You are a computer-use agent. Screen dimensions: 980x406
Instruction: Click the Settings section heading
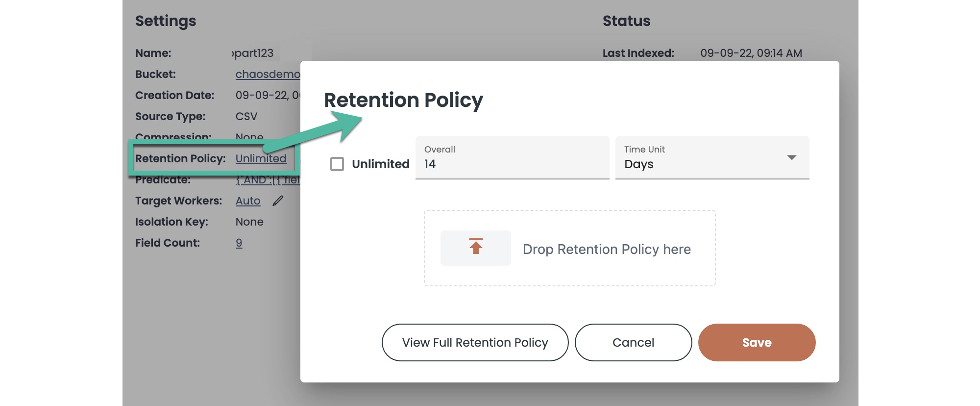coord(166,21)
